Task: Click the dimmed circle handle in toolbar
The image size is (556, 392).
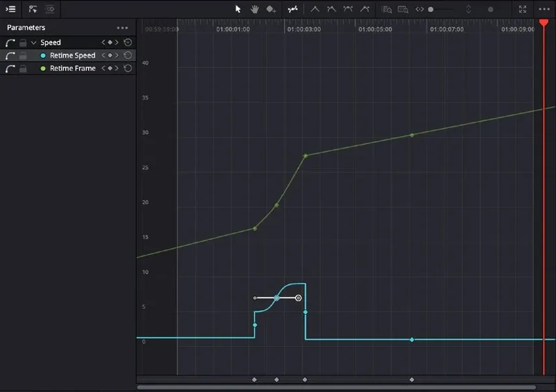Action: click(491, 10)
